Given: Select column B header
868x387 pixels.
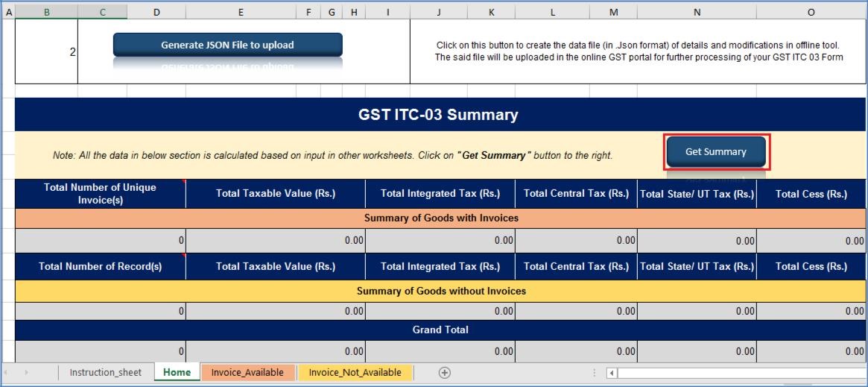Looking at the screenshot, I should pos(46,12).
